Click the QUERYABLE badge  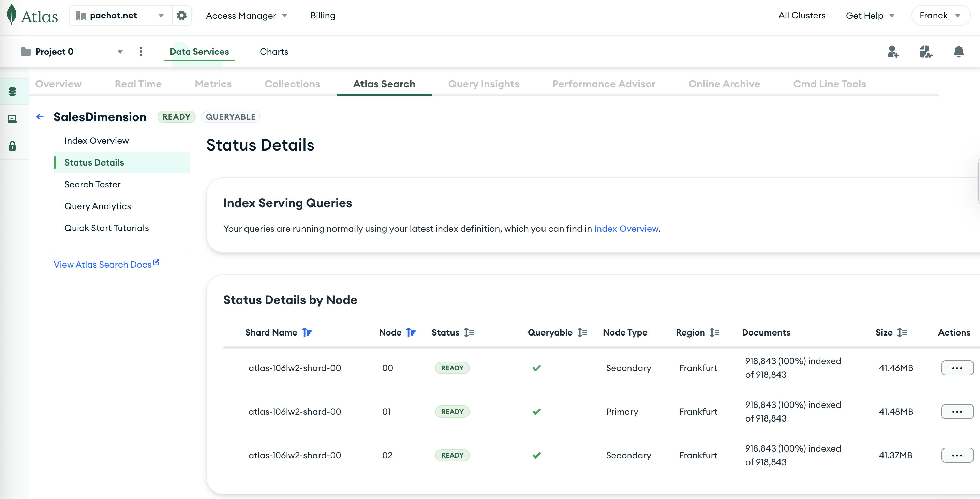231,117
